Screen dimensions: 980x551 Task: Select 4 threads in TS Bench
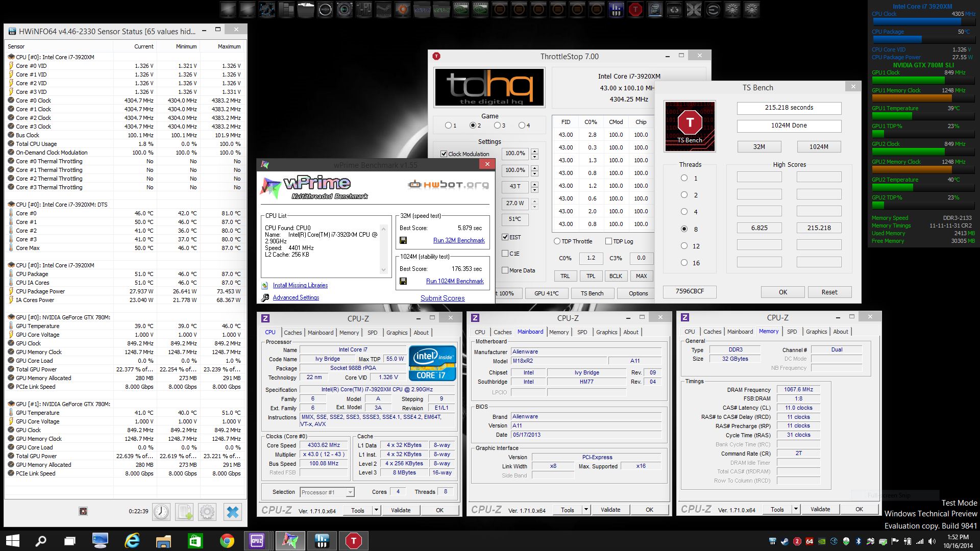pyautogui.click(x=684, y=212)
